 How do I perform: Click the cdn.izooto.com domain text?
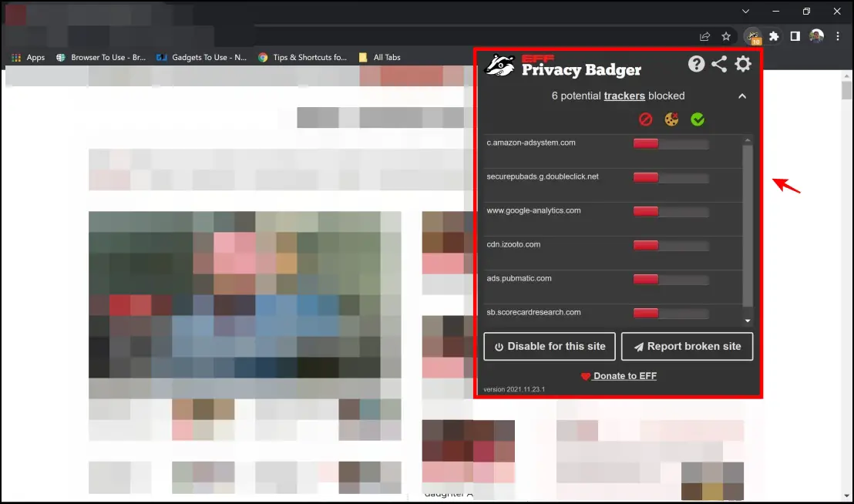click(513, 244)
